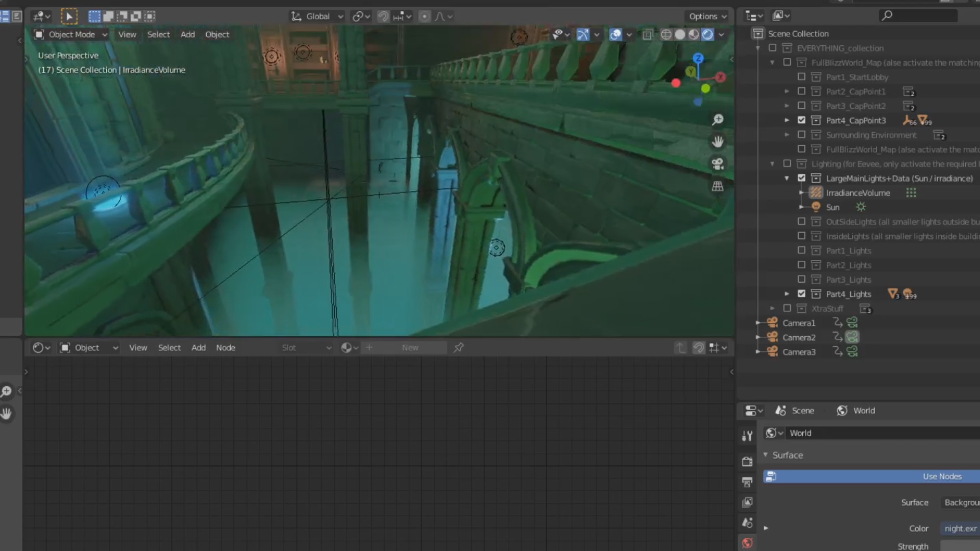Uncheck the Part4_Lights collection
Image resolution: width=980 pixels, height=551 pixels.
[x=801, y=294]
